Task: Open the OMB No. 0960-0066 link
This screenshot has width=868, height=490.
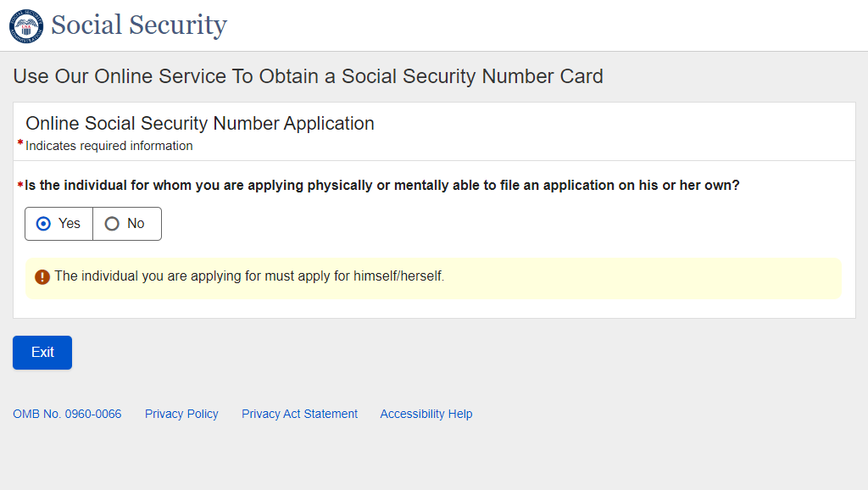Action: pos(67,414)
